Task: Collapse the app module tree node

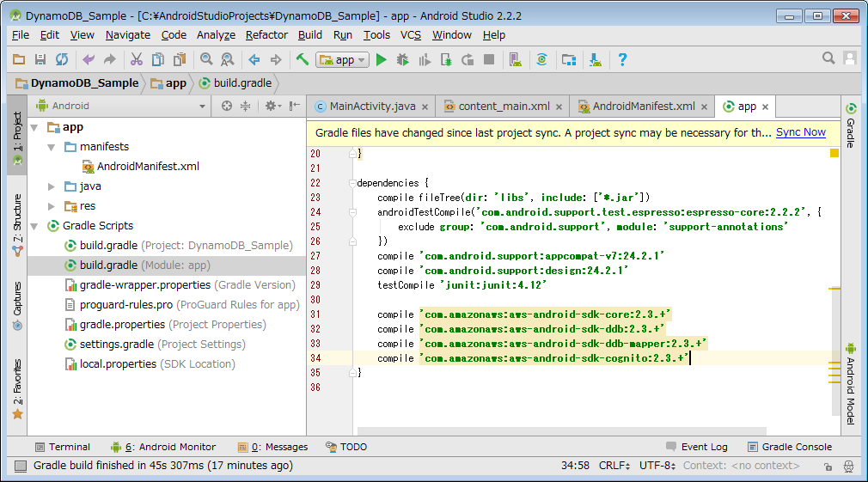Action: pos(34,127)
